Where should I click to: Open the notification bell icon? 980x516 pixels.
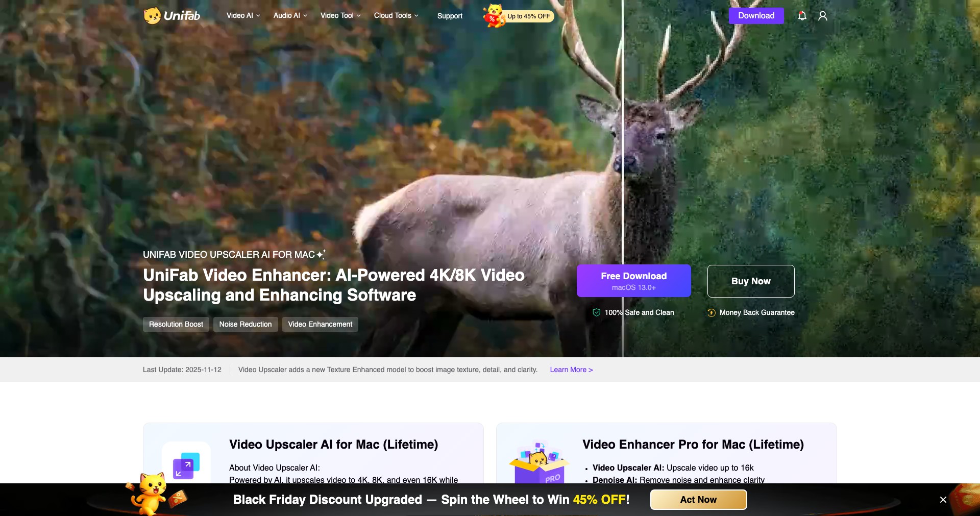click(802, 16)
